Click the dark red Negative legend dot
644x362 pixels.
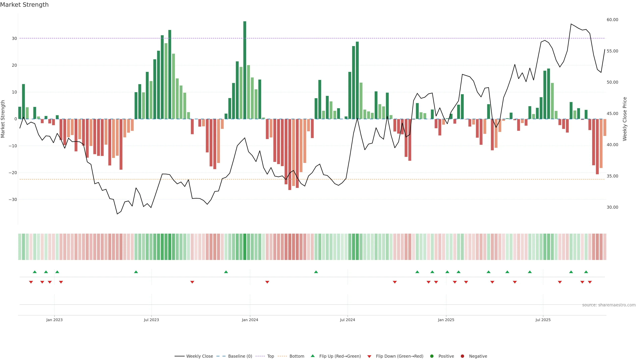click(462, 356)
